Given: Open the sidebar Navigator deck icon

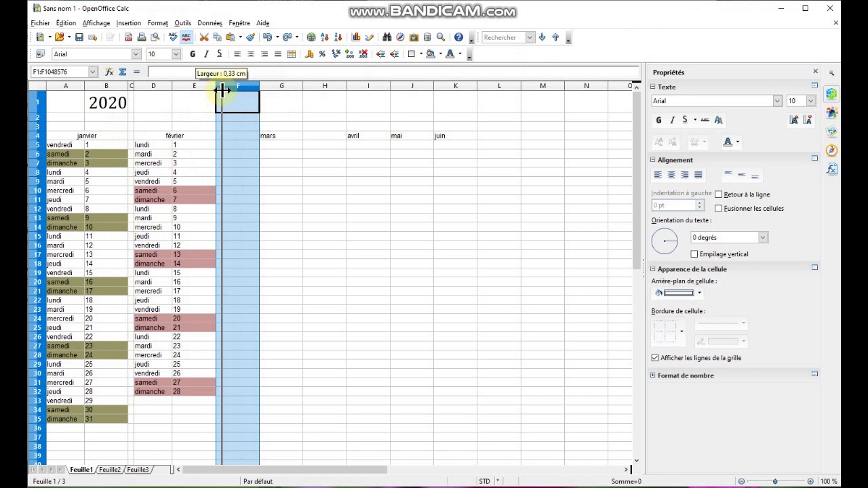Looking at the screenshot, I should pos(832,150).
